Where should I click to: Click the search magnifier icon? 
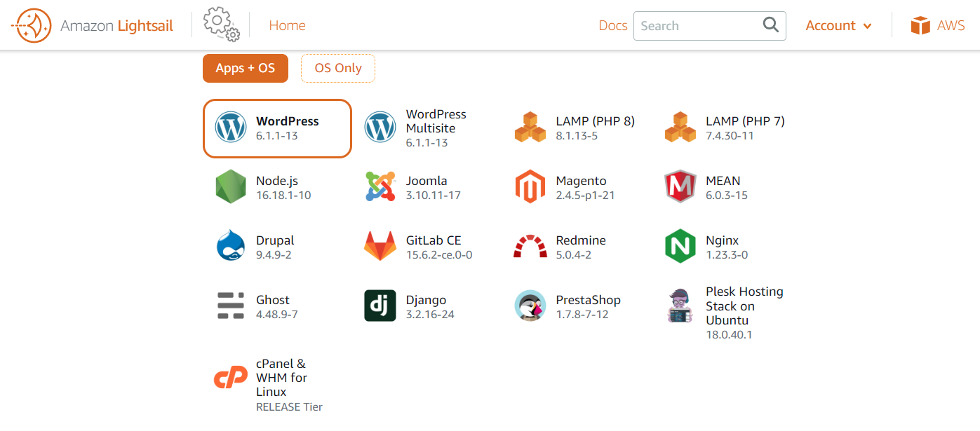pyautogui.click(x=770, y=26)
